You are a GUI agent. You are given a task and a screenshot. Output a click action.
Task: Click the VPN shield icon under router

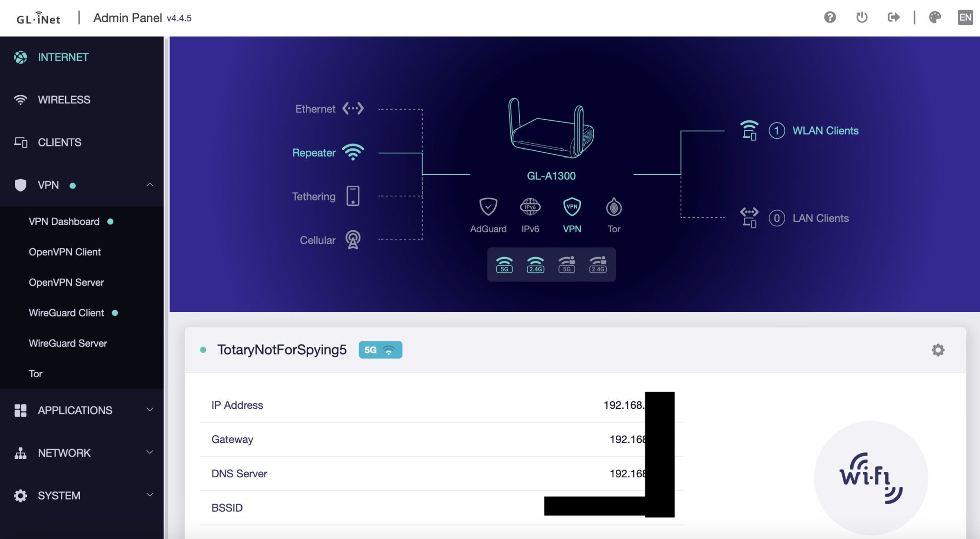[x=572, y=207]
